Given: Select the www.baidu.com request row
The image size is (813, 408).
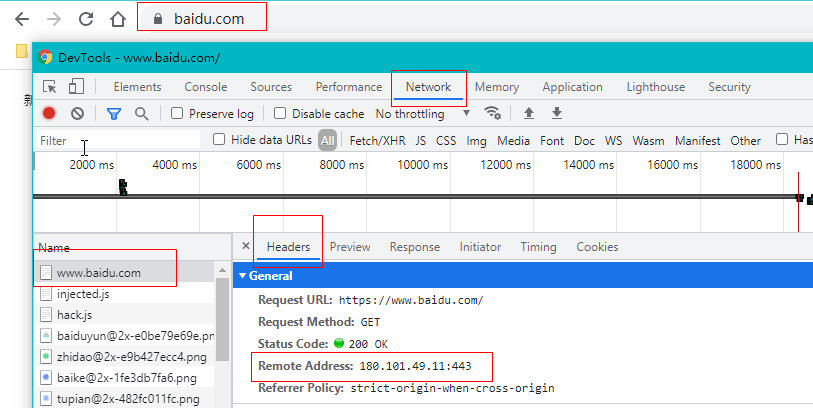Looking at the screenshot, I should coord(124,273).
